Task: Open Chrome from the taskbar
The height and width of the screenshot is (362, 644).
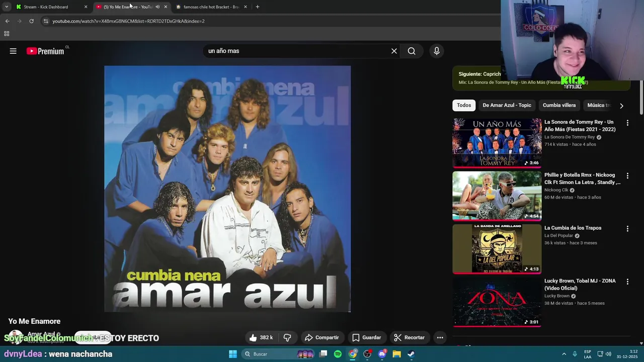Action: [353, 354]
